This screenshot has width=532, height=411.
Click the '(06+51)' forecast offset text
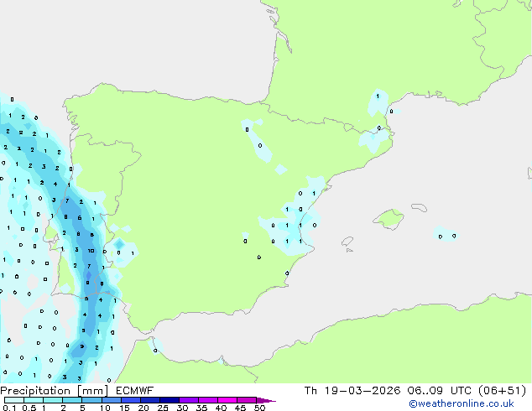[x=502, y=391]
